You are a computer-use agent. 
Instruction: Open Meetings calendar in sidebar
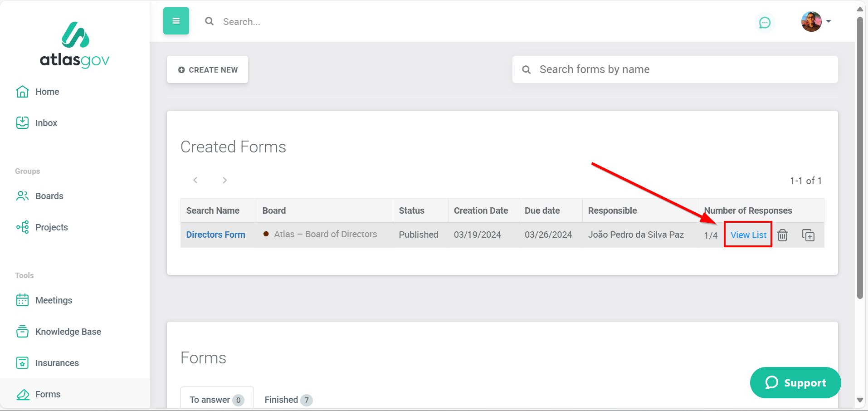pos(54,300)
